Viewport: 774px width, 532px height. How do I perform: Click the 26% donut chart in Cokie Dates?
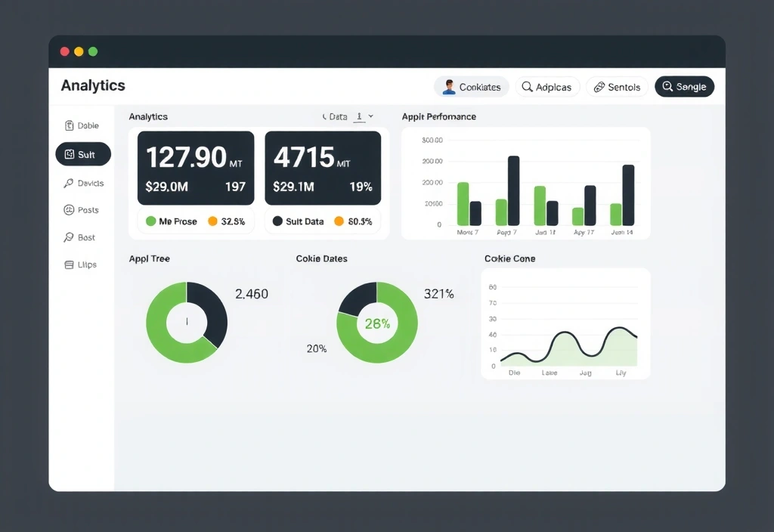point(377,323)
